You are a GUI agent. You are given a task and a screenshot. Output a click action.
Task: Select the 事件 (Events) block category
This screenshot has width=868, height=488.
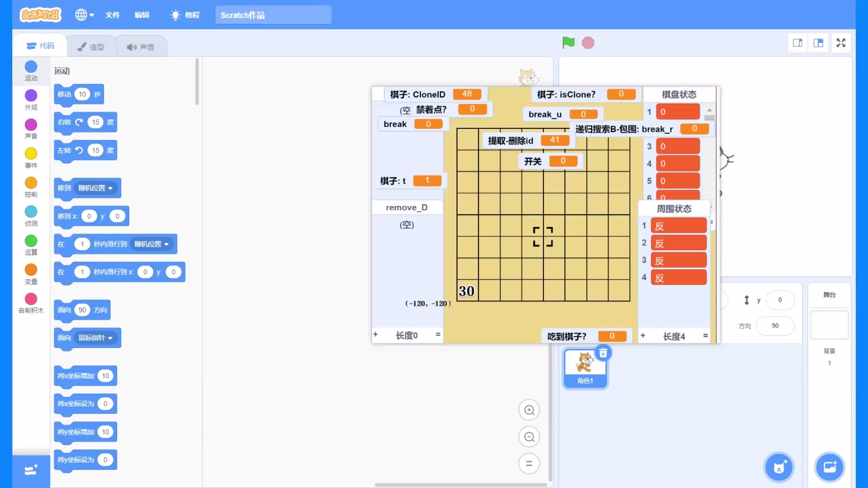tap(30, 158)
